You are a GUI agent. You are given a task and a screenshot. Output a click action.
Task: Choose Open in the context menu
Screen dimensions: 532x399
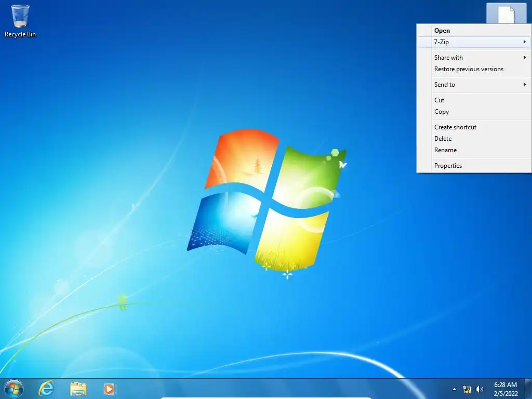[x=474, y=31]
